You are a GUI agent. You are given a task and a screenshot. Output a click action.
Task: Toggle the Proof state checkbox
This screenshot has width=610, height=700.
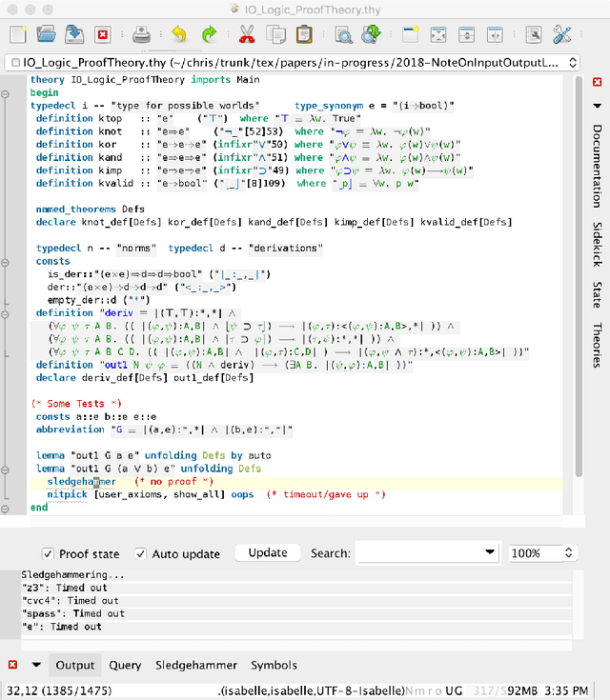(48, 554)
